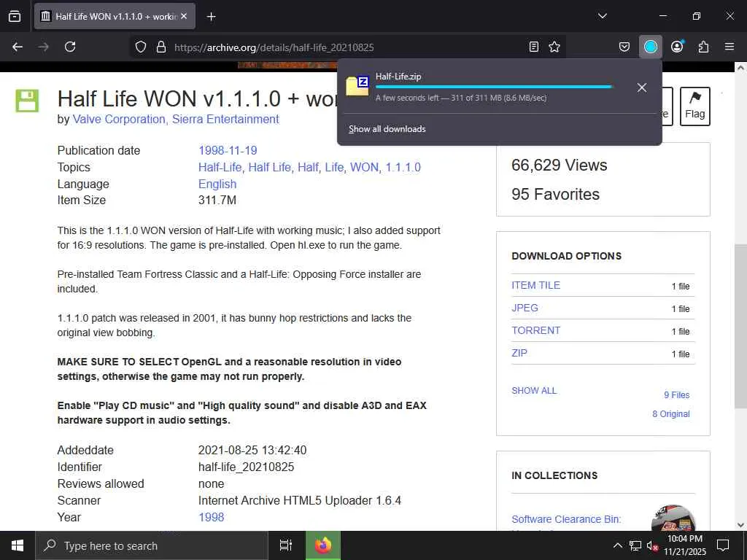Screen dimensions: 747x560
Task: Click page vertical scrollbar thumb
Action: click(740, 326)
